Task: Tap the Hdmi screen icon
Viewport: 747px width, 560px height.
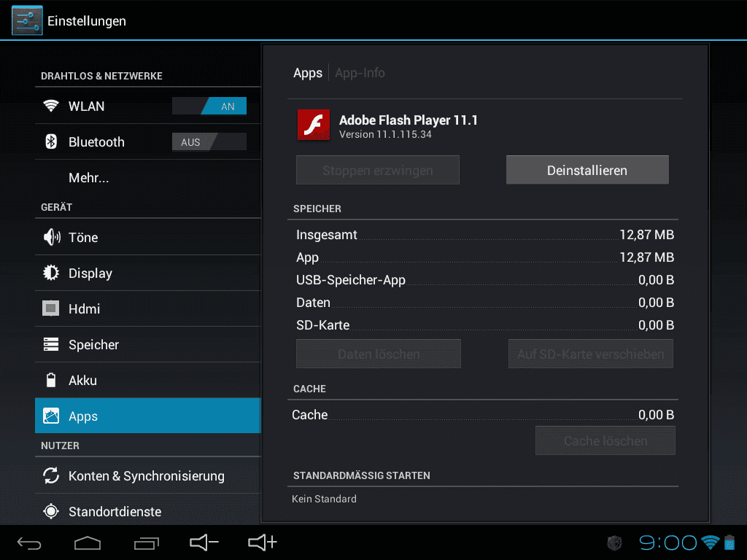Action: (51, 308)
